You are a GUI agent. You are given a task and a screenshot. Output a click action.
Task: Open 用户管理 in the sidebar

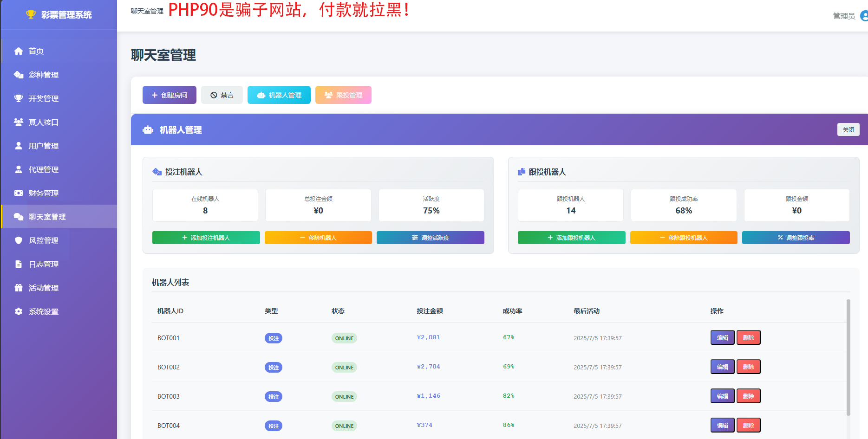[x=44, y=146]
